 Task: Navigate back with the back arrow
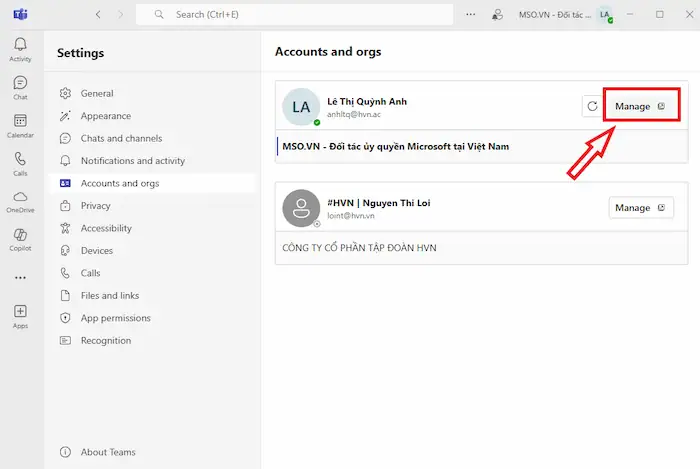(98, 15)
